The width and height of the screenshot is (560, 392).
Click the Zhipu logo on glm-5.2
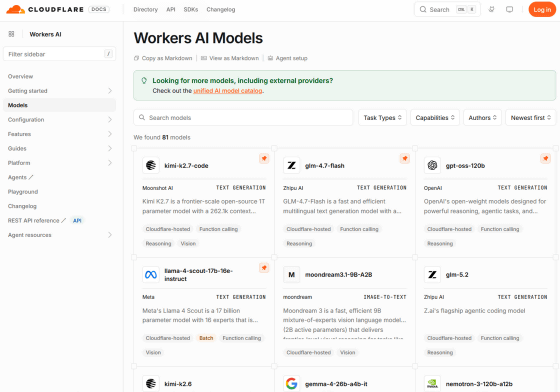click(432, 275)
